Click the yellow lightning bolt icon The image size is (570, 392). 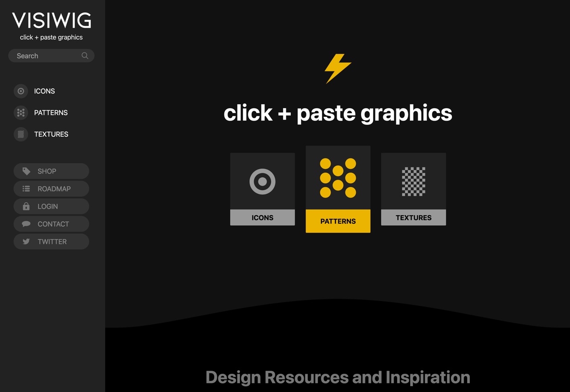tap(338, 69)
